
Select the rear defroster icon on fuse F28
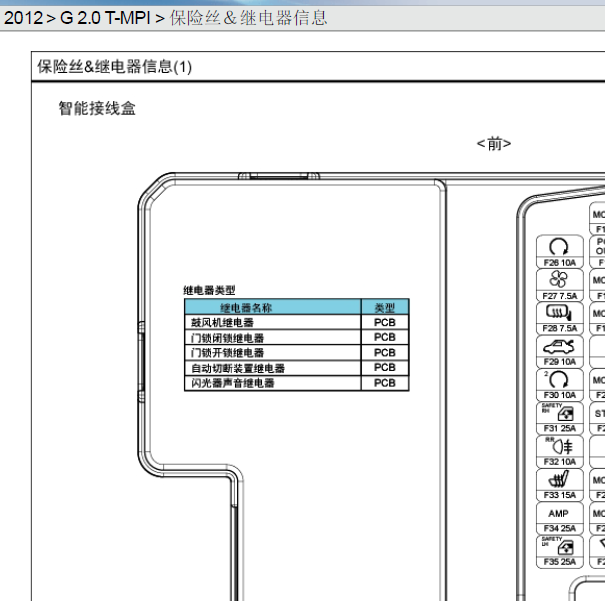click(x=558, y=312)
